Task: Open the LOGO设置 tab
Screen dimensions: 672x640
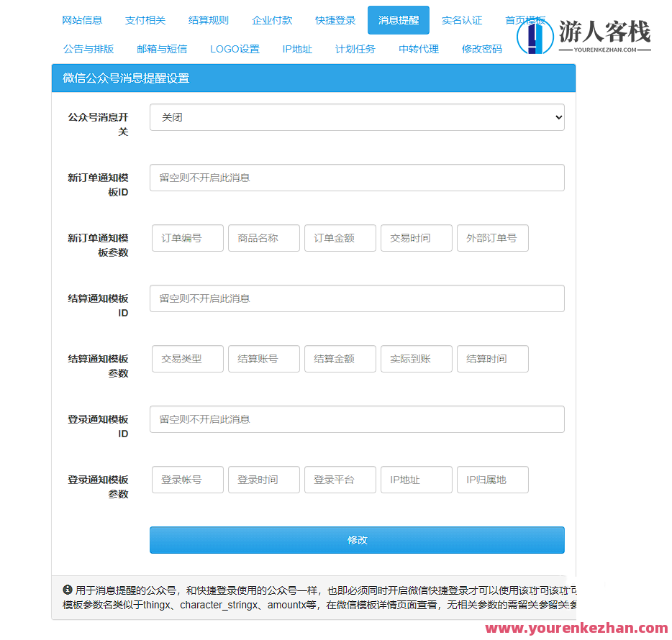Action: point(235,49)
